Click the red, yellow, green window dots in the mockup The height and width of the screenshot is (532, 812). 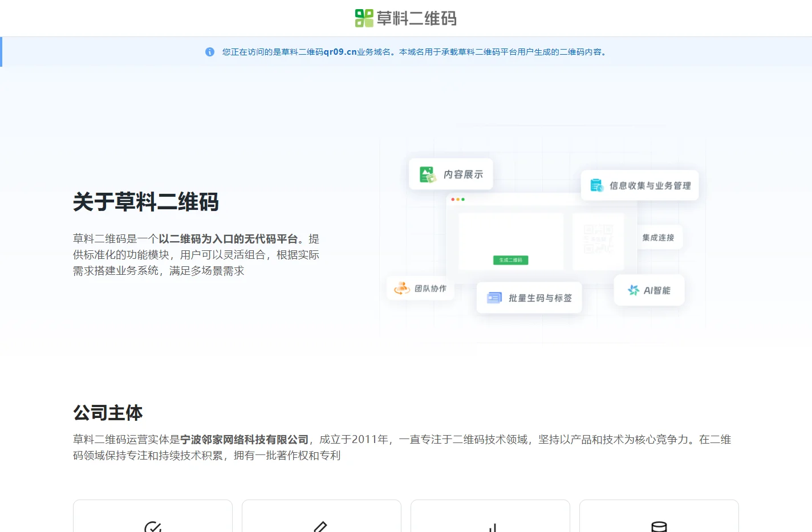[458, 200]
